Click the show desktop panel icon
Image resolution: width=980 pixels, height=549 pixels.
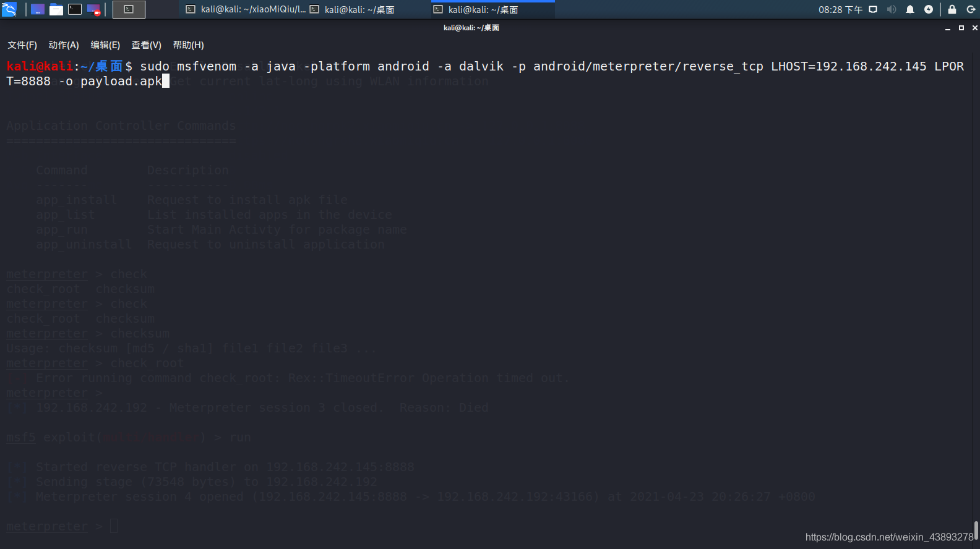tap(38, 9)
